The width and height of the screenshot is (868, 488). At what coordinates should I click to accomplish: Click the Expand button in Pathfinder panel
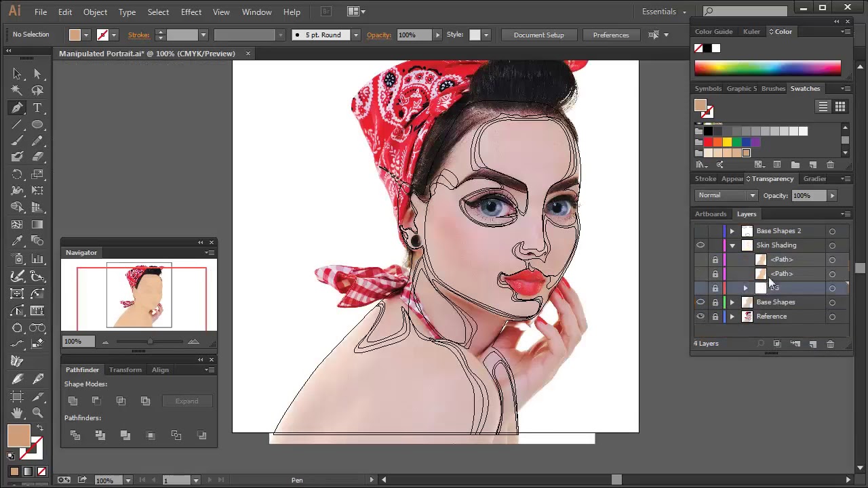point(186,401)
